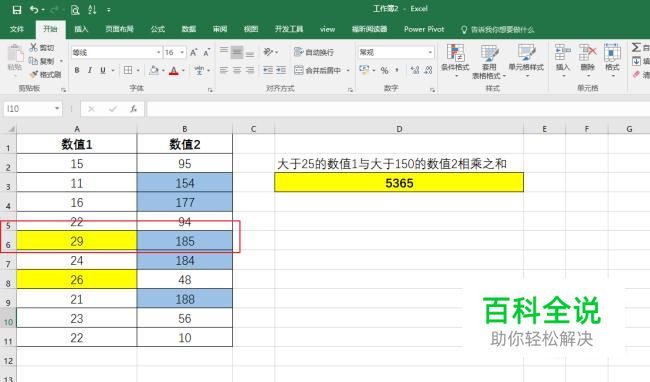650x382 pixels.
Task: Toggle Italic formatting
Action: click(90, 70)
